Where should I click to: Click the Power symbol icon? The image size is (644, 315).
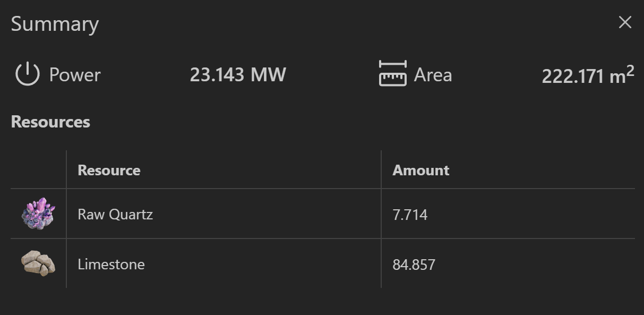pyautogui.click(x=27, y=74)
